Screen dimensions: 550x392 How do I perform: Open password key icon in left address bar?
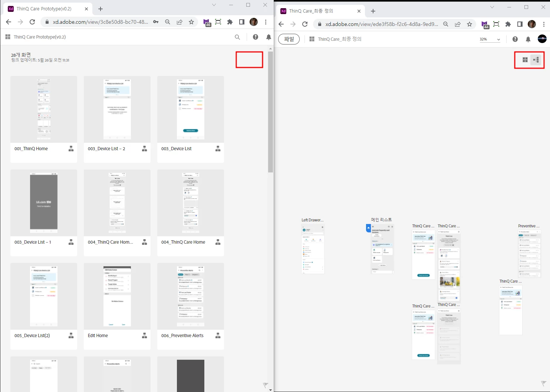pyautogui.click(x=156, y=22)
